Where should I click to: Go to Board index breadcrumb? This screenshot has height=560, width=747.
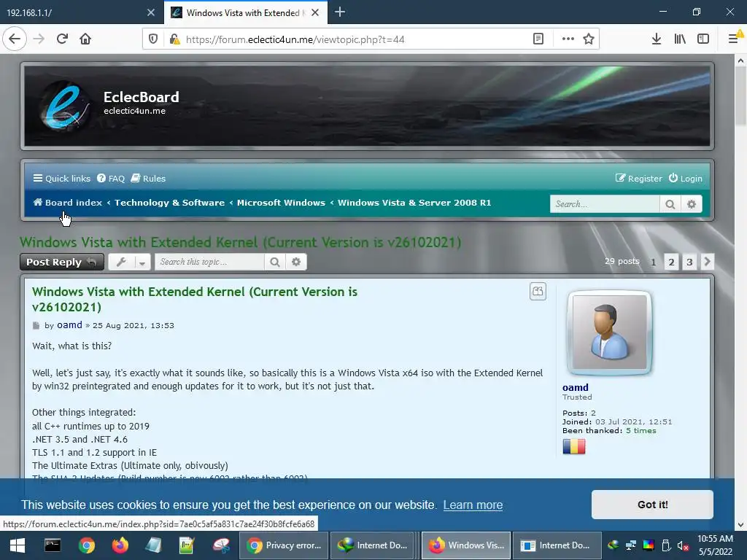click(x=68, y=203)
